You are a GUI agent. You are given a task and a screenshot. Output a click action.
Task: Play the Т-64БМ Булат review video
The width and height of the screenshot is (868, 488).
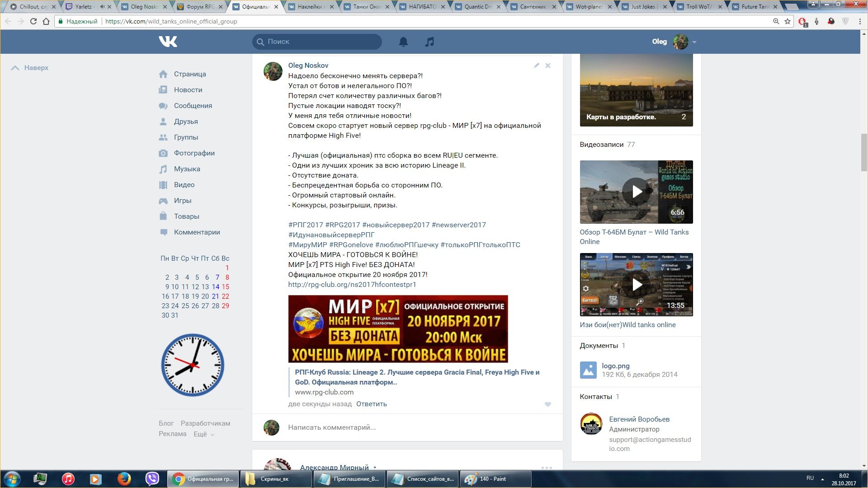[x=636, y=192]
